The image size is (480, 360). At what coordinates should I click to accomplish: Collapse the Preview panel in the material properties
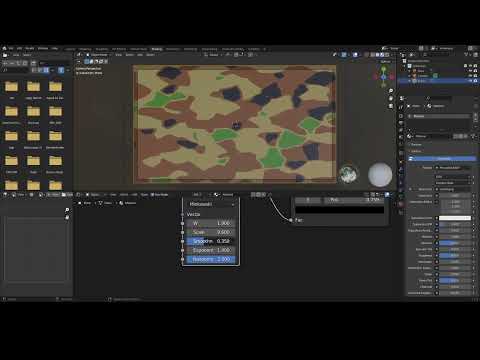[416, 145]
